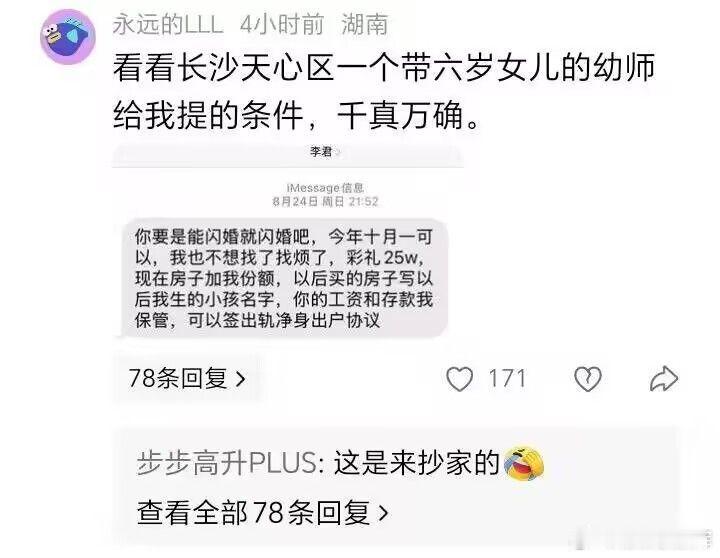Share the comment using arrow icon
This screenshot has height=558, width=720.
[x=664, y=379]
